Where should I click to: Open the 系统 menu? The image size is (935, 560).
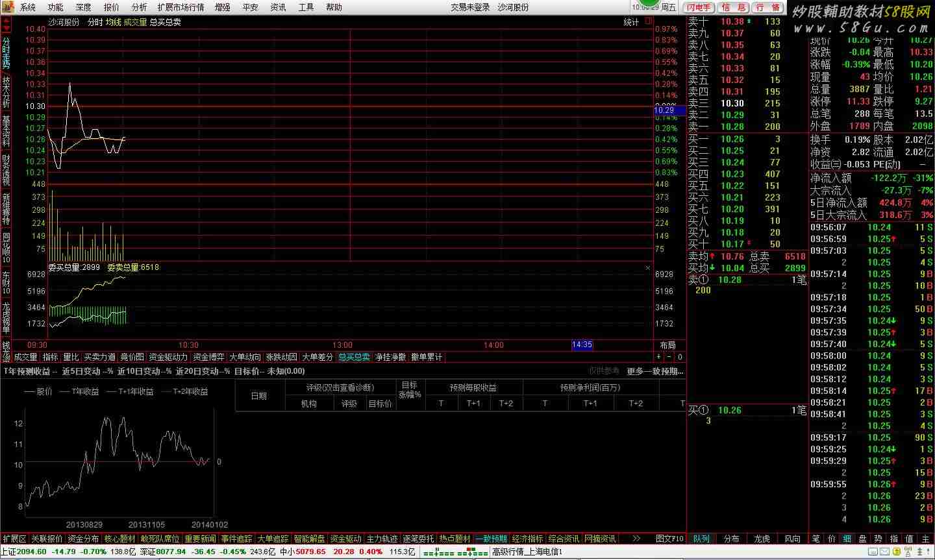point(28,7)
